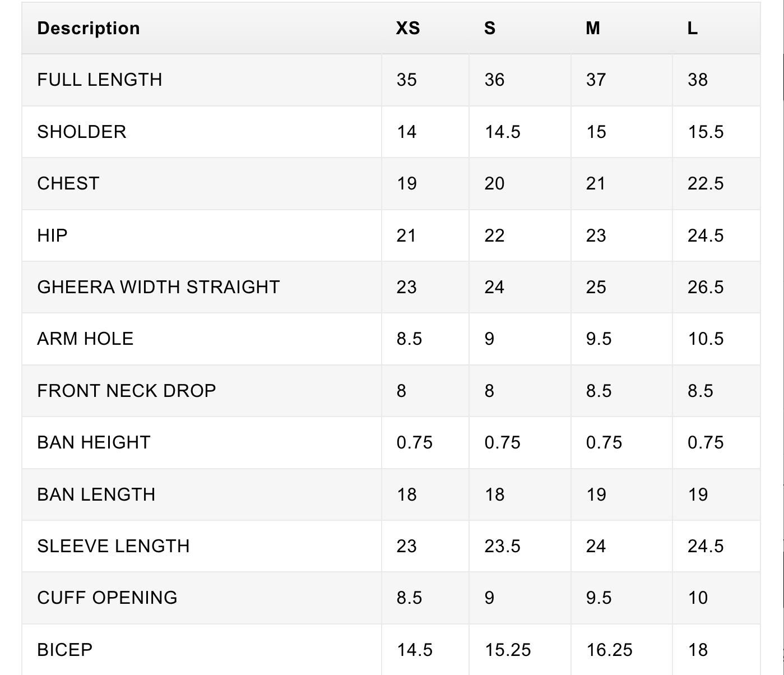Image resolution: width=784 pixels, height=675 pixels.
Task: Click the CHEST row label
Action: [x=68, y=183]
